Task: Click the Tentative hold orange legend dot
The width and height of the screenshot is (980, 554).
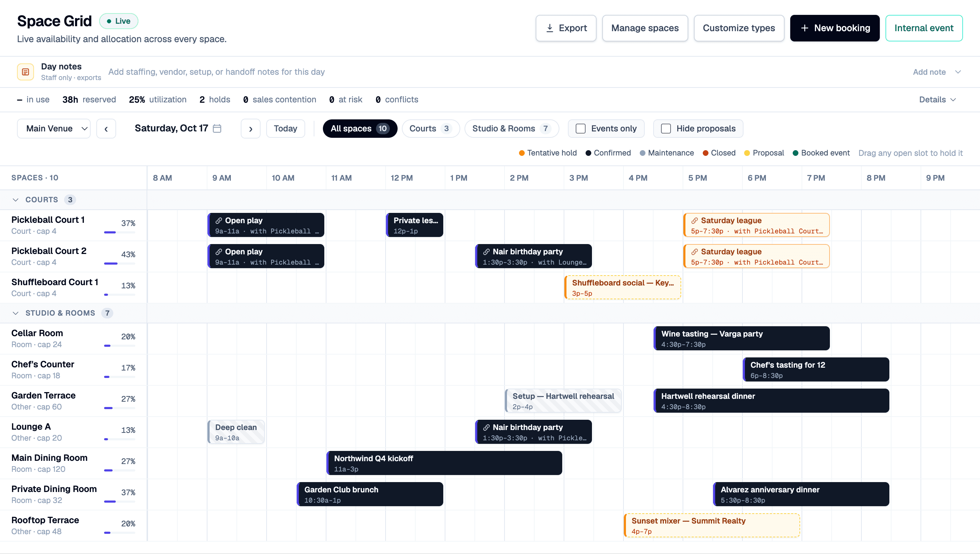Action: [x=522, y=153]
